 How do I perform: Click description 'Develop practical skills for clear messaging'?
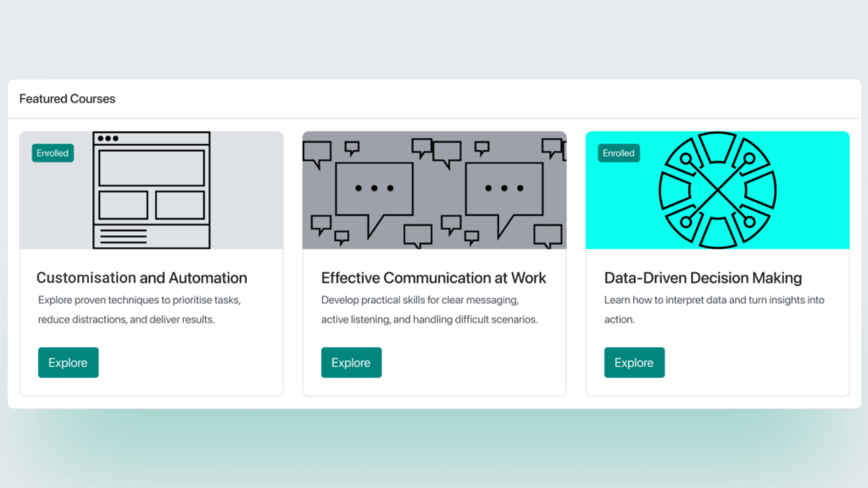tap(429, 309)
